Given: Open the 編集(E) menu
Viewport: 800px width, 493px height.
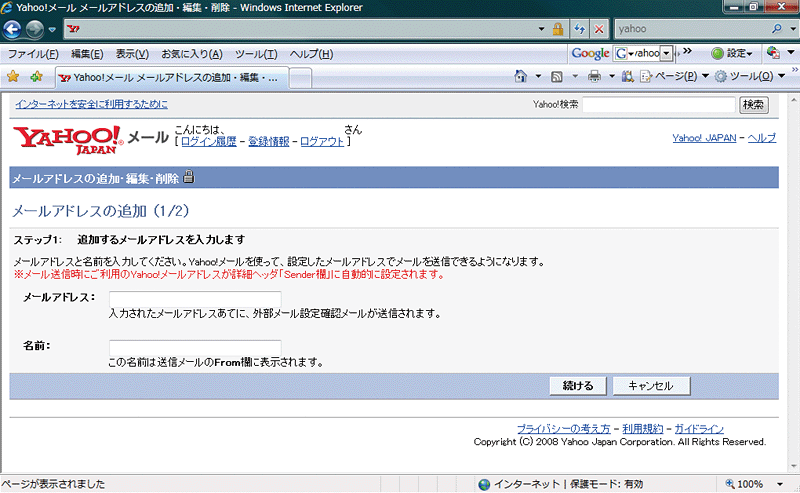Looking at the screenshot, I should [x=87, y=54].
